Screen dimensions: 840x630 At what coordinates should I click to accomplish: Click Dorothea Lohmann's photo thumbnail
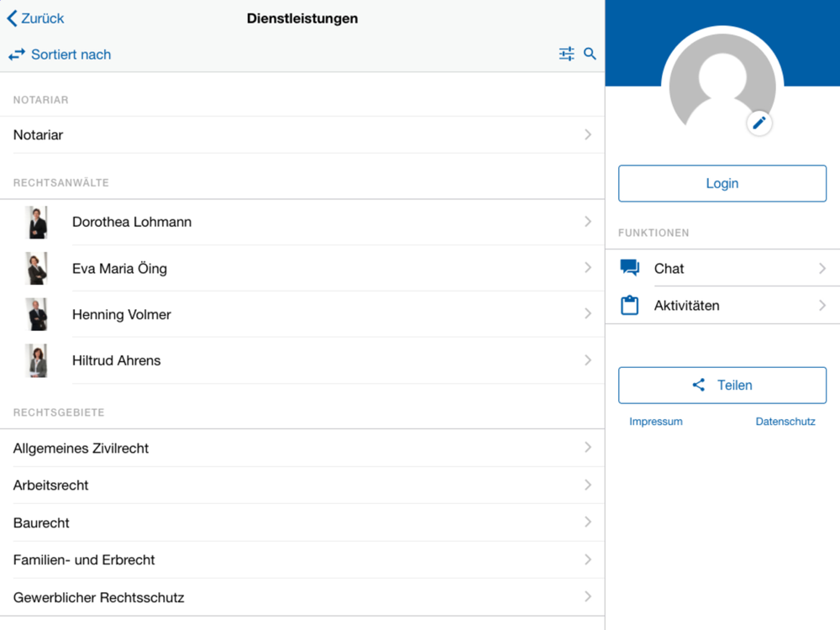(37, 223)
